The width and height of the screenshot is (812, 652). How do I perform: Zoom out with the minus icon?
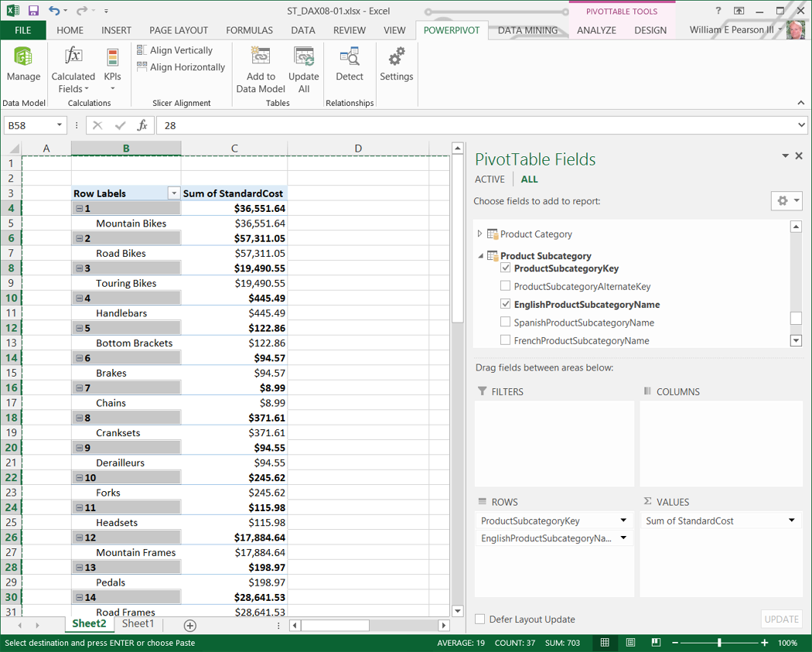pos(674,643)
